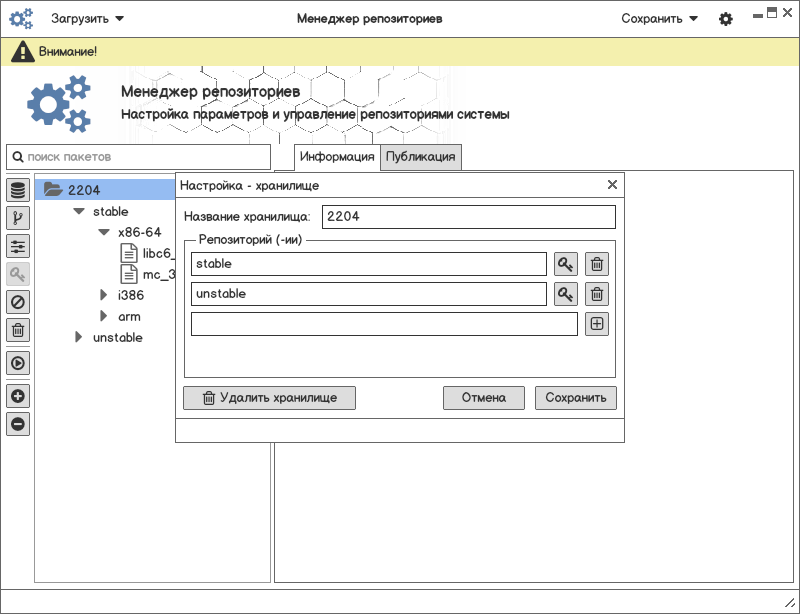This screenshot has height=614, width=800.
Task: Switch to the Публикация tab
Action: pyautogui.click(x=421, y=157)
